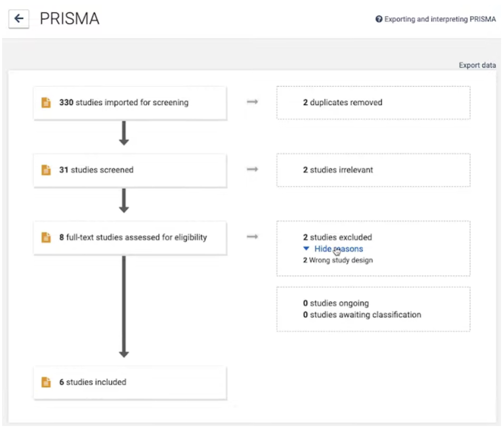Click the back arrow button
The height and width of the screenshot is (429, 504).
point(19,19)
